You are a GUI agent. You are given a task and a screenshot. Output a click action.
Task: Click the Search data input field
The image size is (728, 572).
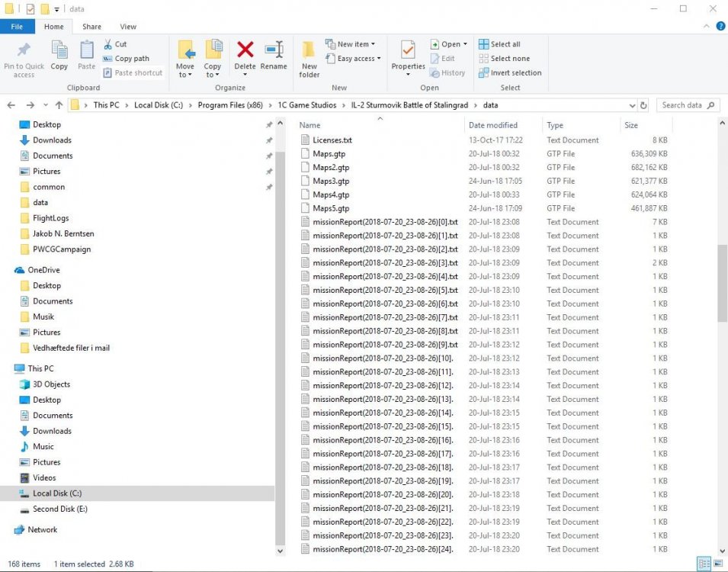pos(686,105)
